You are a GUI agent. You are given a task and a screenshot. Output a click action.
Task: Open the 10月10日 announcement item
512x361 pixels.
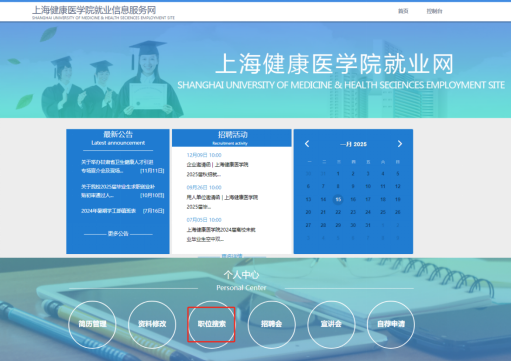123,191
